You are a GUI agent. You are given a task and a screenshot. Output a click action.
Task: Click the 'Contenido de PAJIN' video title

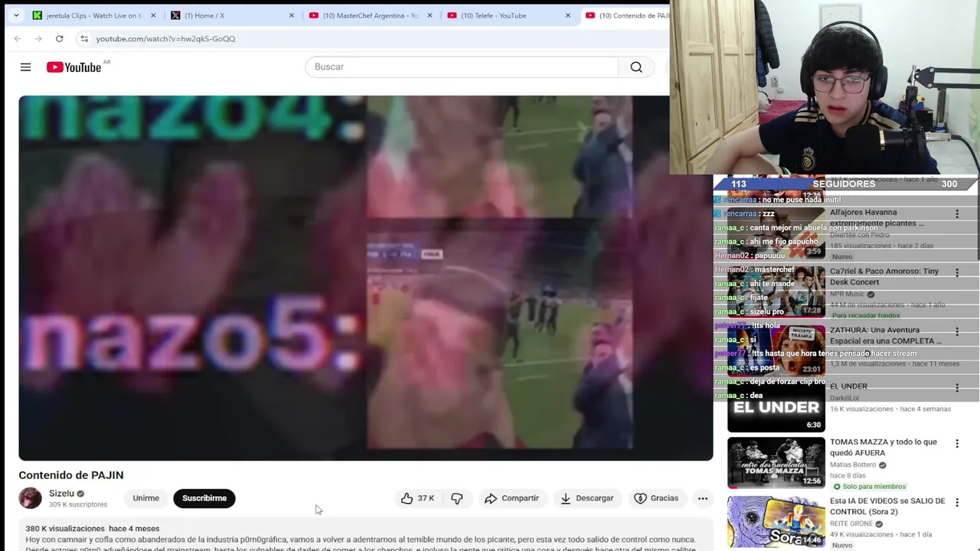pos(71,475)
